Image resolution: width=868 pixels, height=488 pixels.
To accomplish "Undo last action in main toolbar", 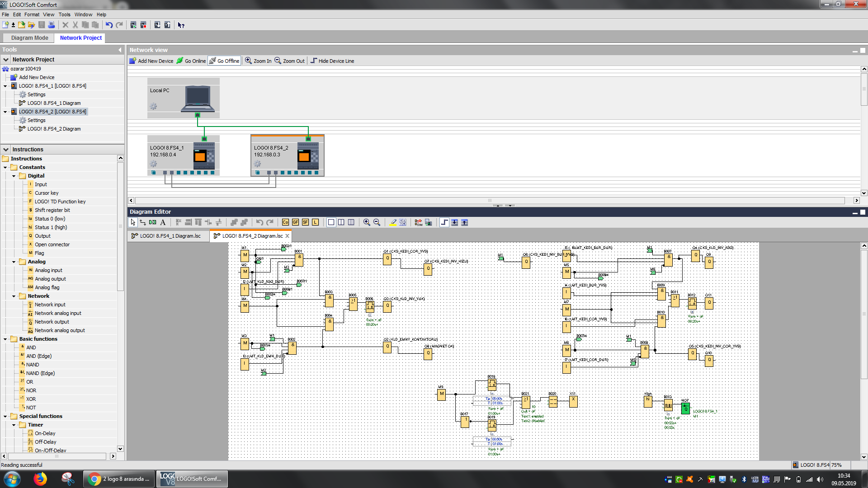I will coord(109,25).
